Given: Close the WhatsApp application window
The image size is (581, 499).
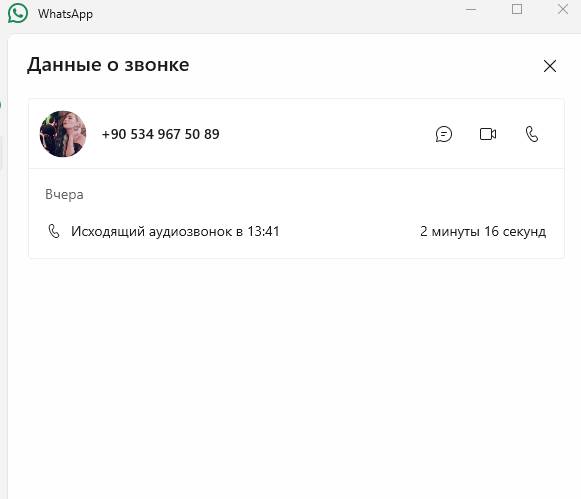Looking at the screenshot, I should tap(563, 9).
